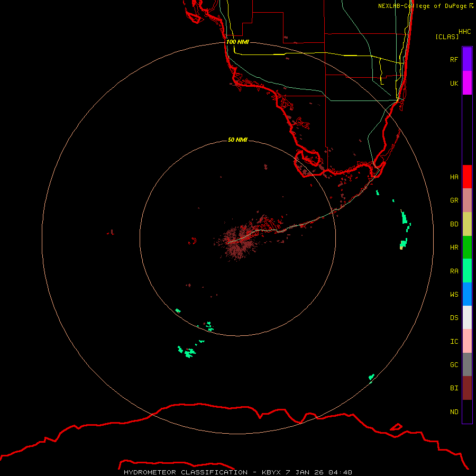Click the gray GC legend swatch
The image size is (476, 476).
click(467, 364)
